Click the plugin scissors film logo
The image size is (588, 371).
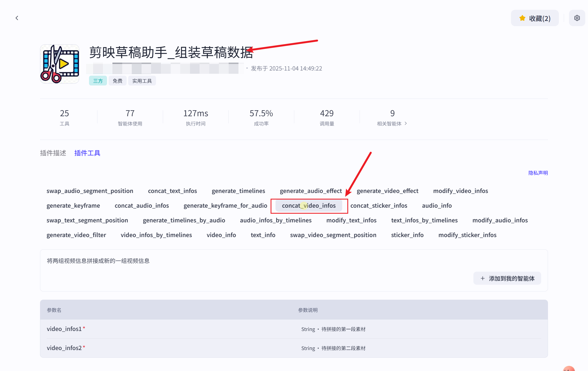pyautogui.click(x=60, y=64)
